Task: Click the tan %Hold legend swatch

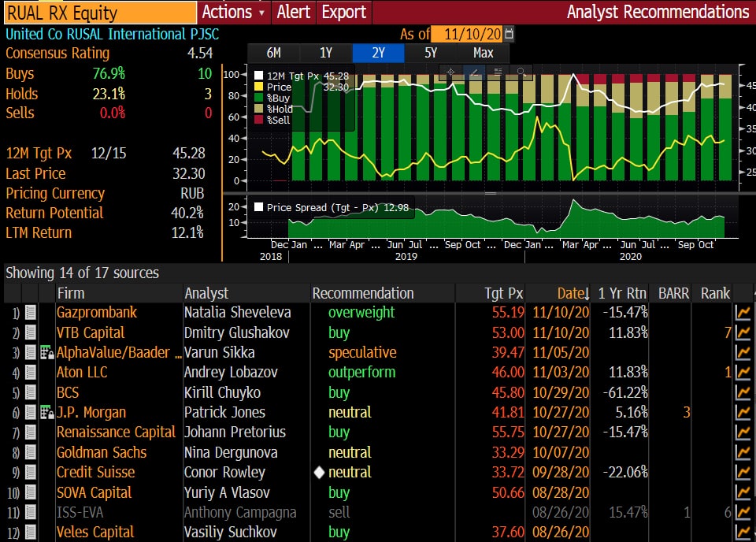Action: point(259,109)
